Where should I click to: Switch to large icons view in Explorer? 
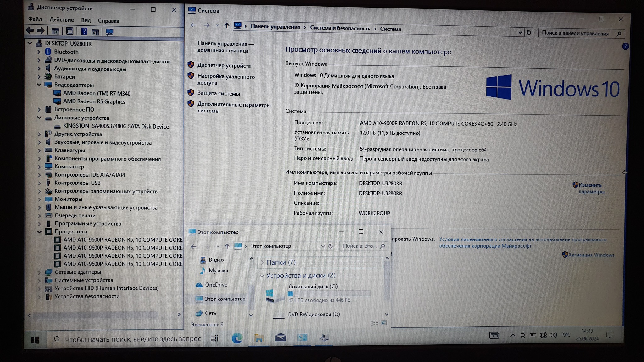pos(384,323)
